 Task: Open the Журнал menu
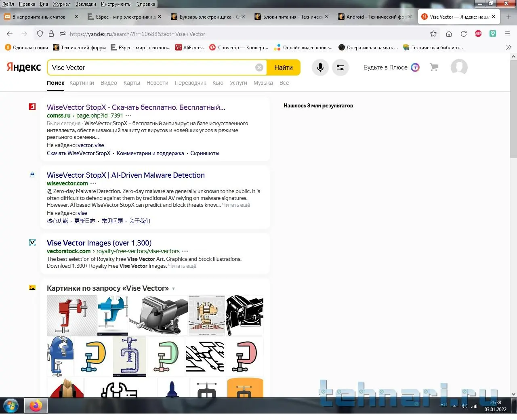click(61, 4)
